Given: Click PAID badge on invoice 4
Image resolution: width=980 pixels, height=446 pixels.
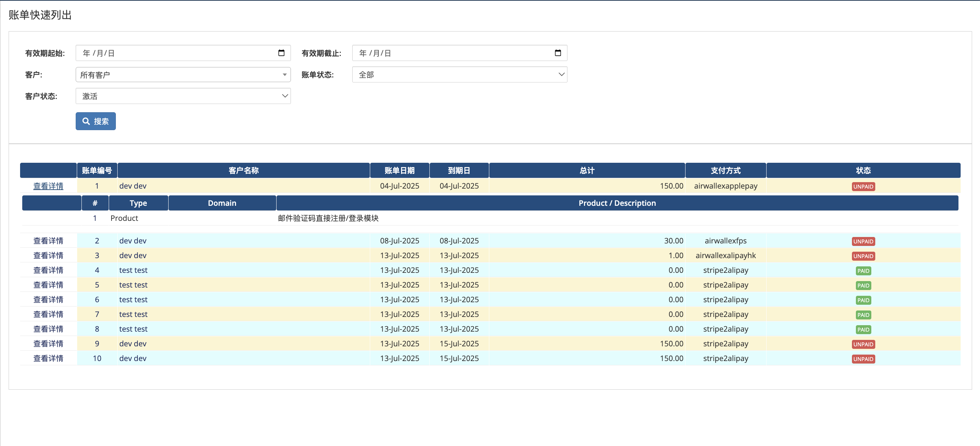Looking at the screenshot, I should point(863,271).
